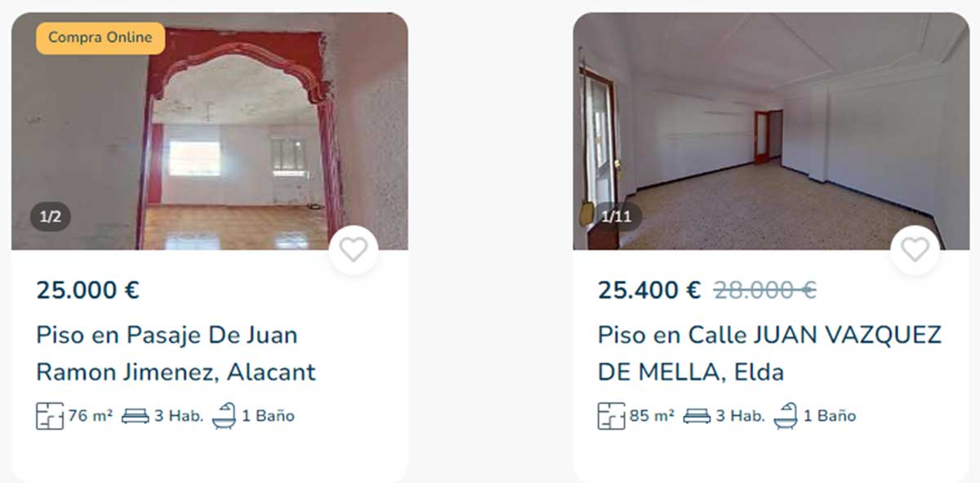The width and height of the screenshot is (980, 483).
Task: Click the 1/11 photo counter
Action: point(617,217)
